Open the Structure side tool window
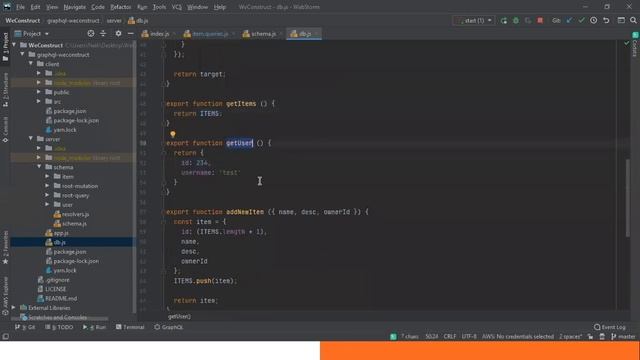The image size is (640, 360). tap(5, 90)
